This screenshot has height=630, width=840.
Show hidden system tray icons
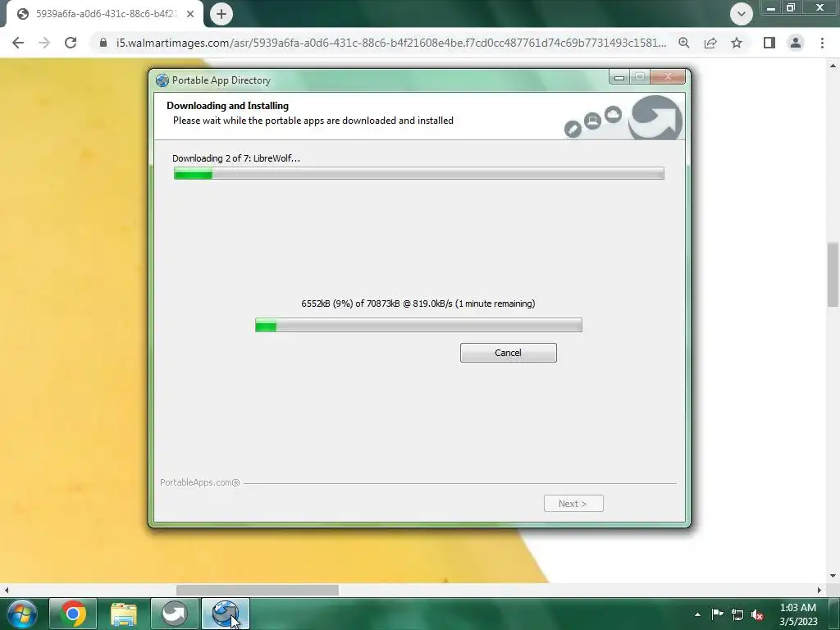click(x=697, y=614)
